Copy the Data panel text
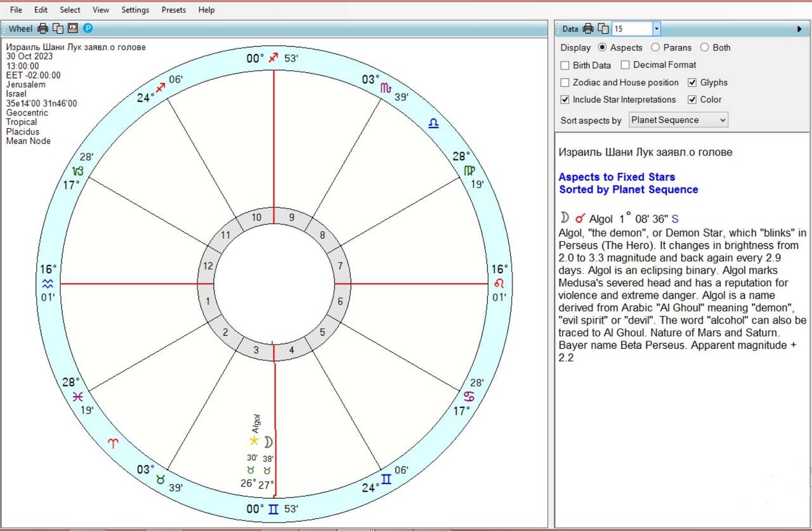Image resolution: width=812 pixels, height=531 pixels. click(x=603, y=29)
